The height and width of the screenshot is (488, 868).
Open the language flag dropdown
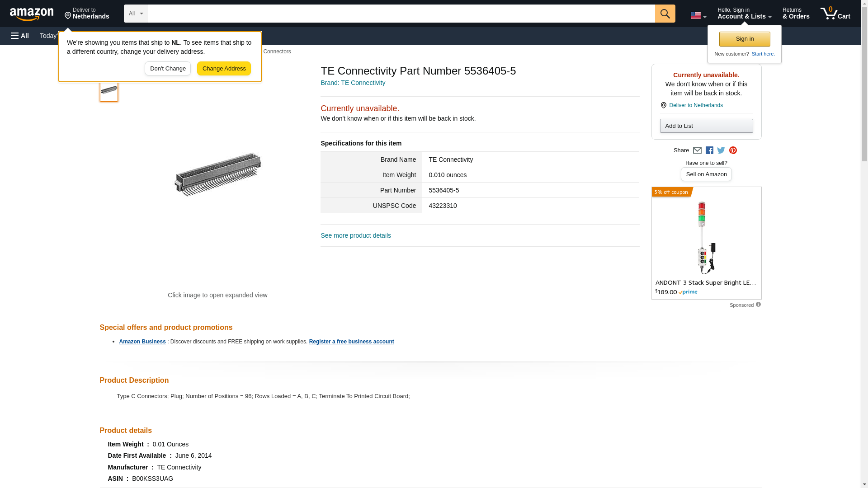tap(698, 15)
